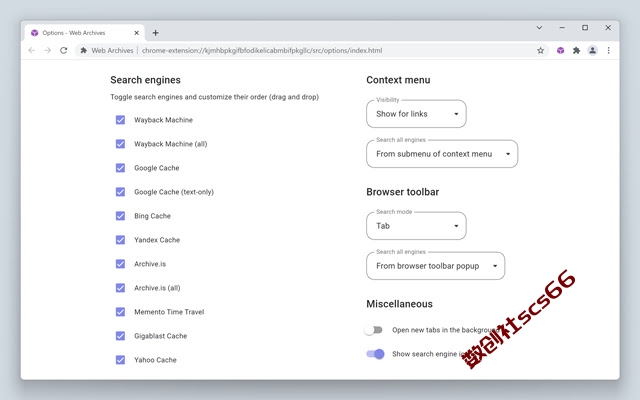Viewport: 640px width, 400px height.
Task: Uncheck the Google Cache checkbox
Action: (x=120, y=168)
